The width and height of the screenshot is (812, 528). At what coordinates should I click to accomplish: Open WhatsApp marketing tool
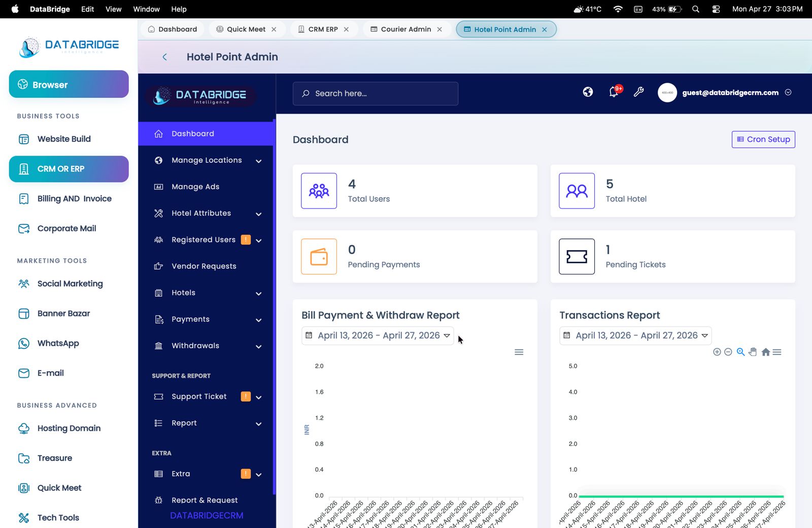point(69,343)
